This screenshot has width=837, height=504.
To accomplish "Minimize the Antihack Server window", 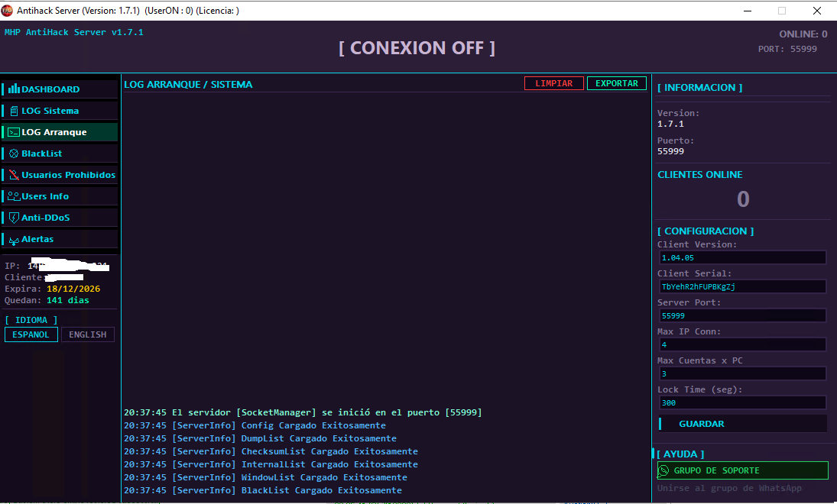I will 748,11.
